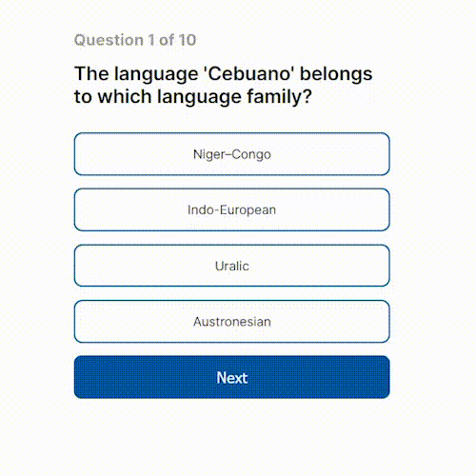
Task: Click the 'Indo-European' text label
Action: (x=232, y=210)
